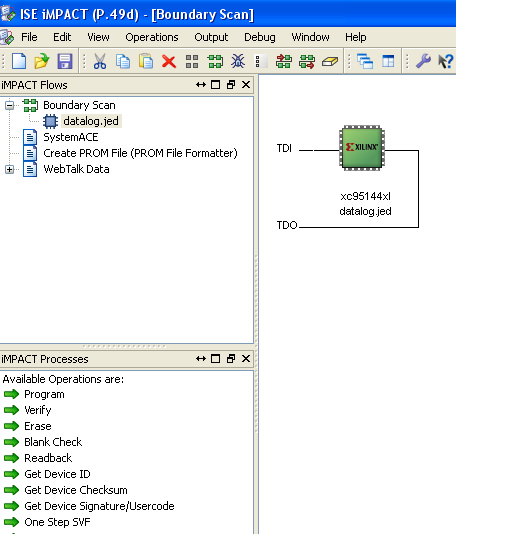Viewport: 512px width, 534px height.
Task: Click the Cascade windows icon
Action: pyautogui.click(x=365, y=62)
